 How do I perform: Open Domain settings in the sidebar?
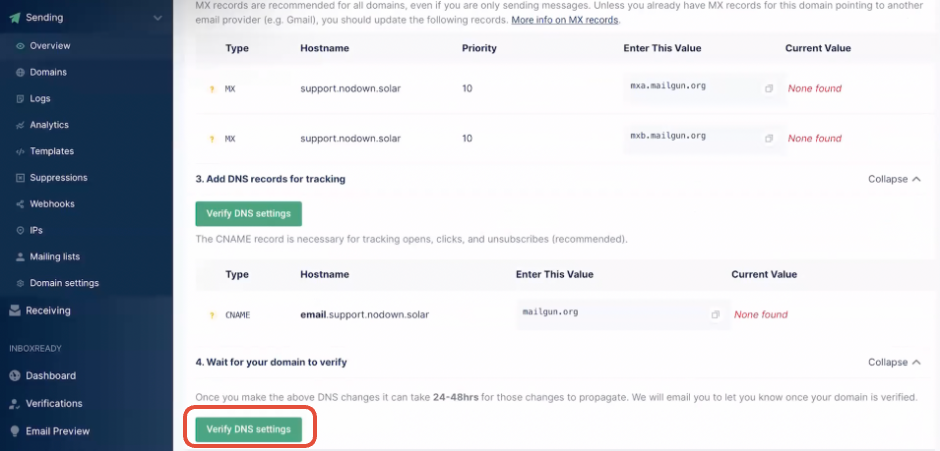click(64, 283)
